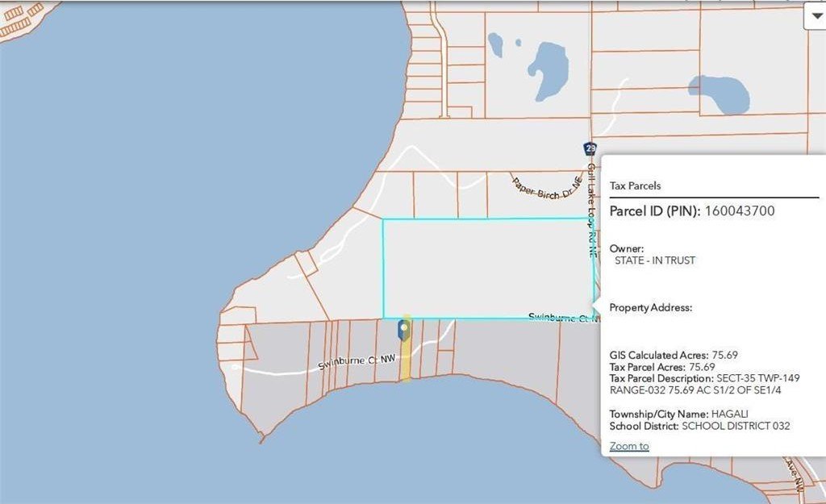Click inside the cyan-outlined selected parcel
The width and height of the screenshot is (826, 504).
484,268
